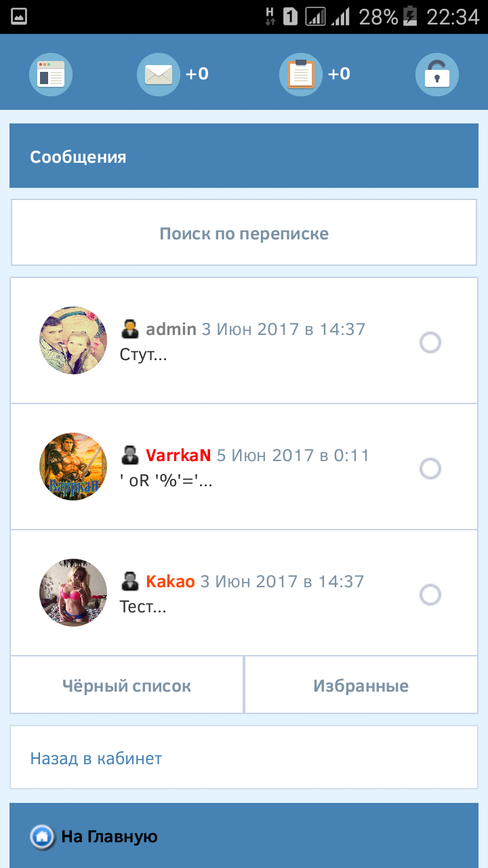
Task: Tap the padlock logout icon
Action: click(437, 74)
